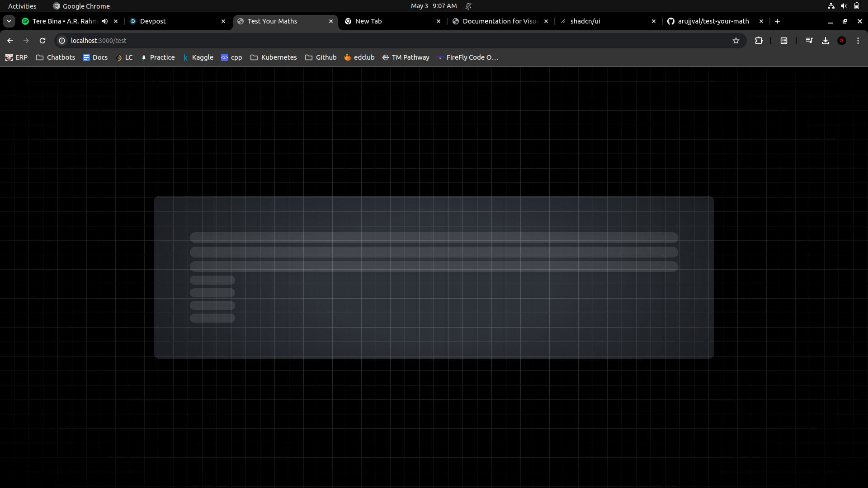
Task: Open system volume indicator in top bar
Action: tap(844, 6)
